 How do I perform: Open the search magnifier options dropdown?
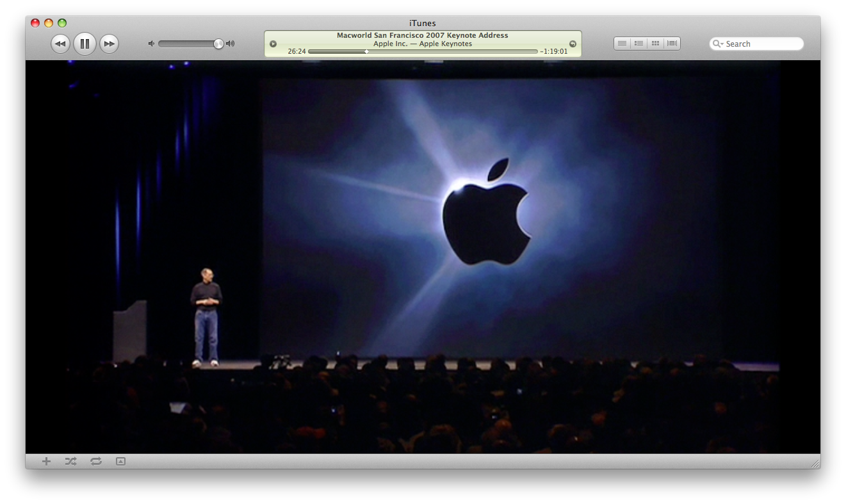[719, 44]
